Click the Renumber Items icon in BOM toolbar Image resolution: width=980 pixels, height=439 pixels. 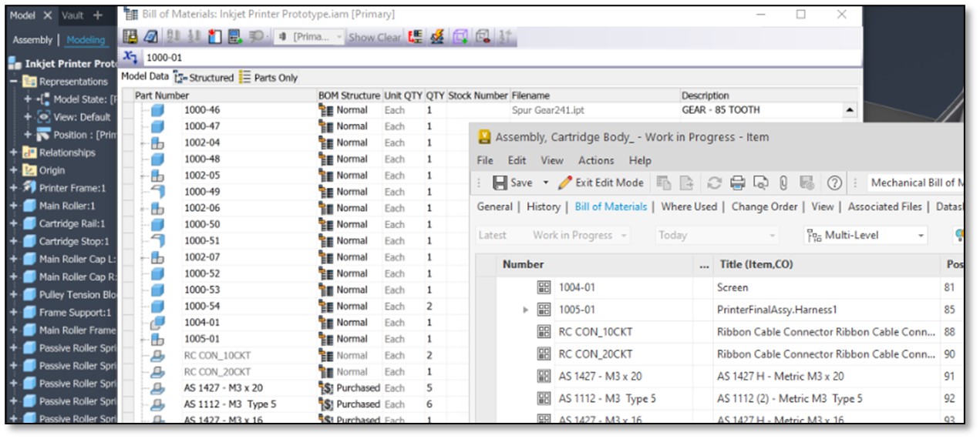point(193,36)
